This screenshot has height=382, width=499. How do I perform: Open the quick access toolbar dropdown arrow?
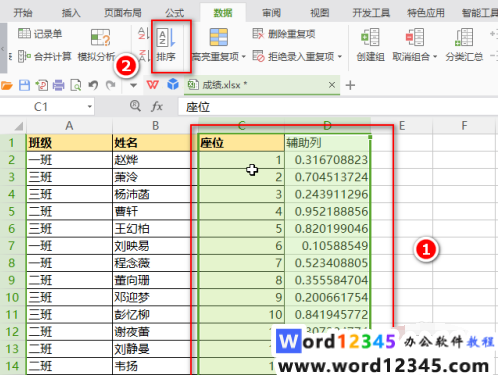point(133,86)
